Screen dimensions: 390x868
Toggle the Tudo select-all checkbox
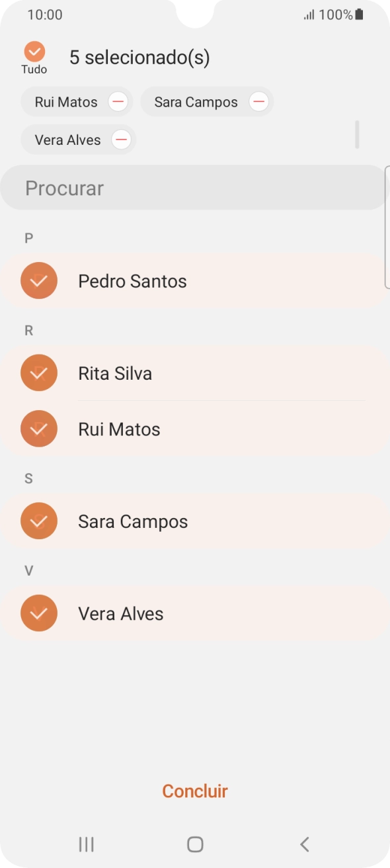coord(34,51)
